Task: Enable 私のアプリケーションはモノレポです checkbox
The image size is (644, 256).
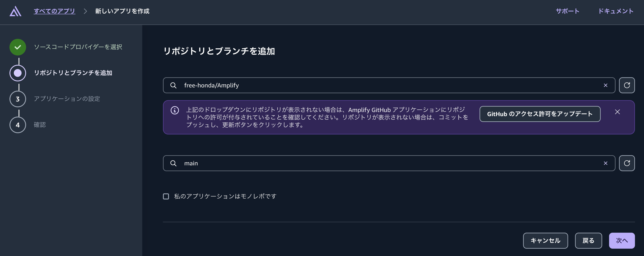Action: point(166,197)
